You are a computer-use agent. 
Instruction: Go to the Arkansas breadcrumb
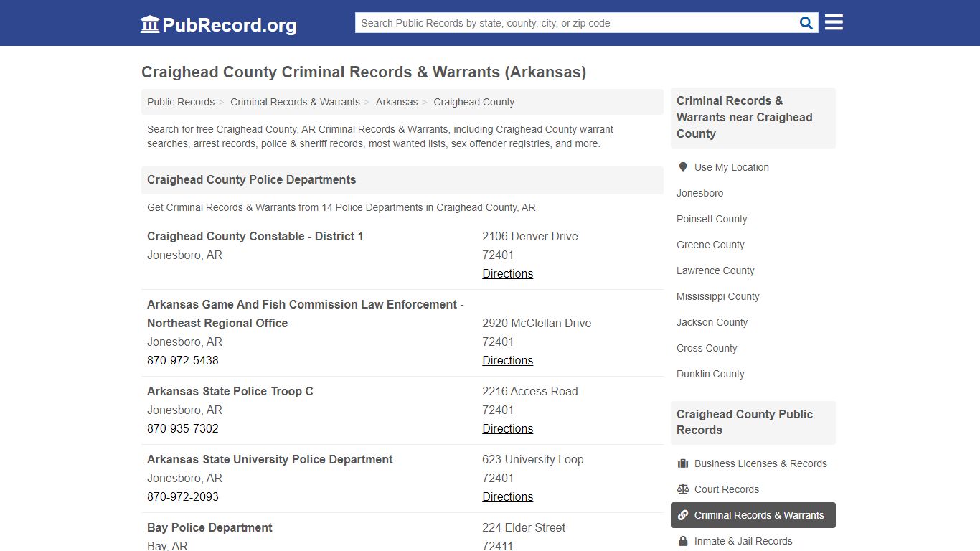[397, 102]
